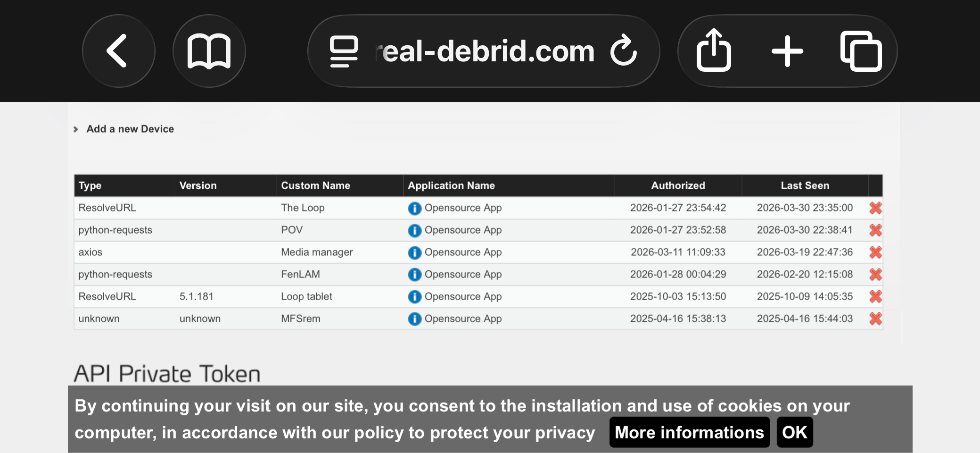Show info for The Loop application
This screenshot has width=980, height=453.
[x=414, y=208]
